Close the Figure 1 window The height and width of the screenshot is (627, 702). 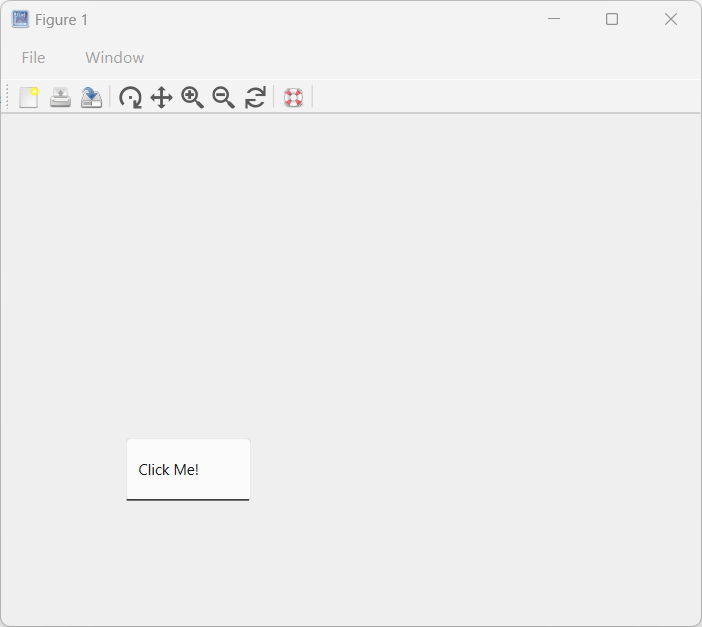(671, 19)
